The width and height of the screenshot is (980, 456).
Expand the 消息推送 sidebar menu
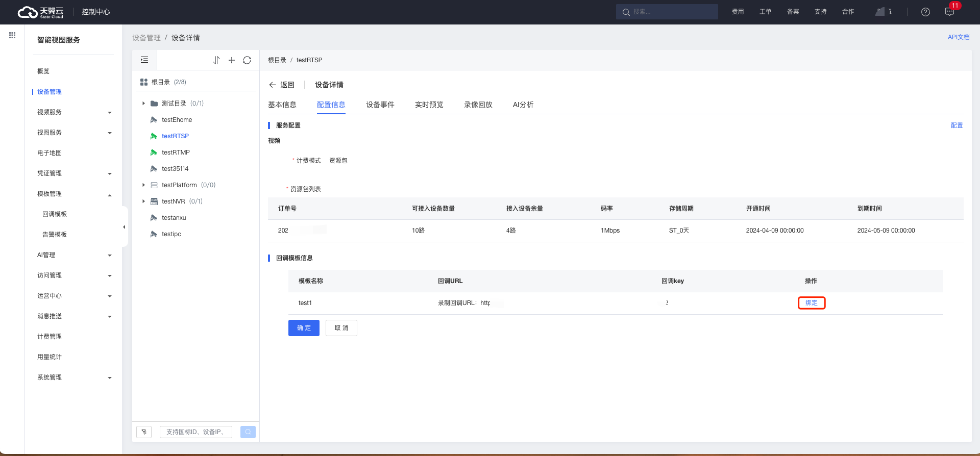tap(110, 317)
